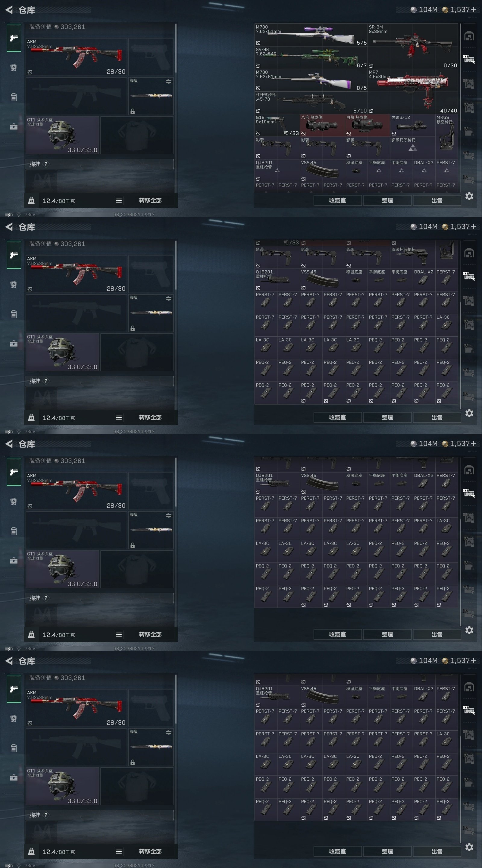
Task: Click 出售 button in the topmost warehouse view
Action: click(x=437, y=200)
